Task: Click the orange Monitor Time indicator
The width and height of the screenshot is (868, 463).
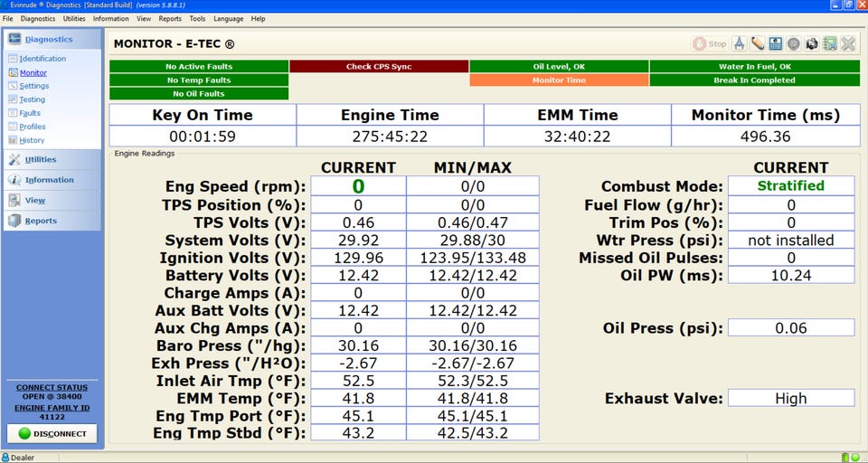Action: (559, 80)
